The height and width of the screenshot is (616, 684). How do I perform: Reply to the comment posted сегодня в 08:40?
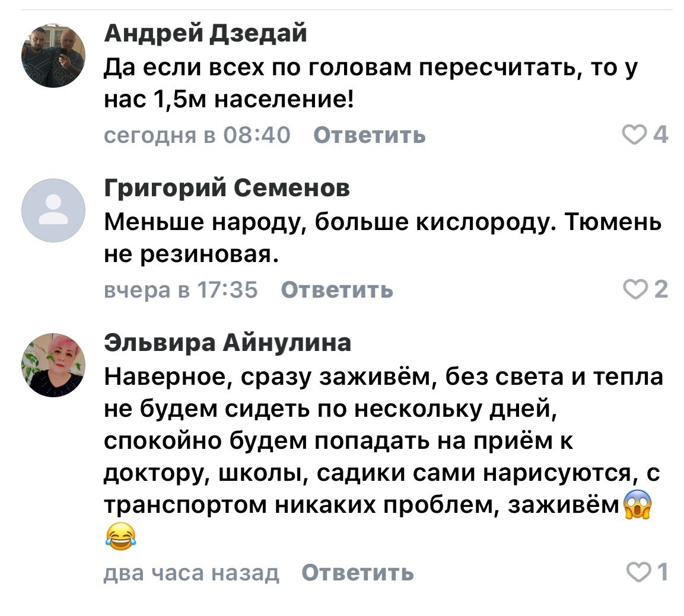click(369, 136)
